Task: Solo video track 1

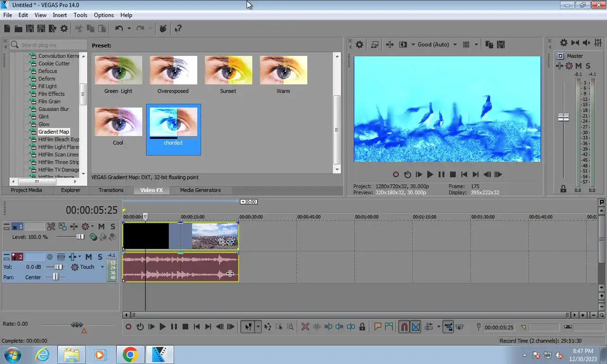Action: point(112,227)
